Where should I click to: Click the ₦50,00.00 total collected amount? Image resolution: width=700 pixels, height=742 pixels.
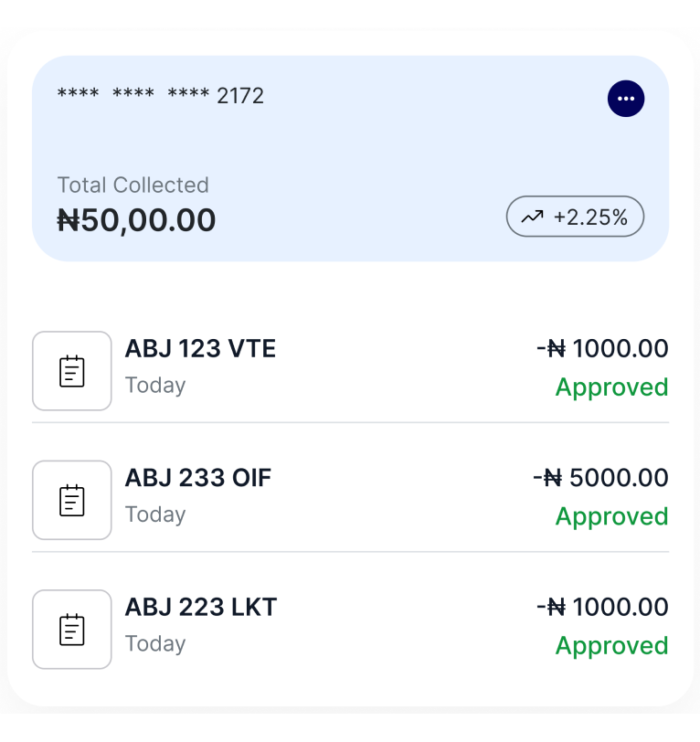pyautogui.click(x=137, y=220)
